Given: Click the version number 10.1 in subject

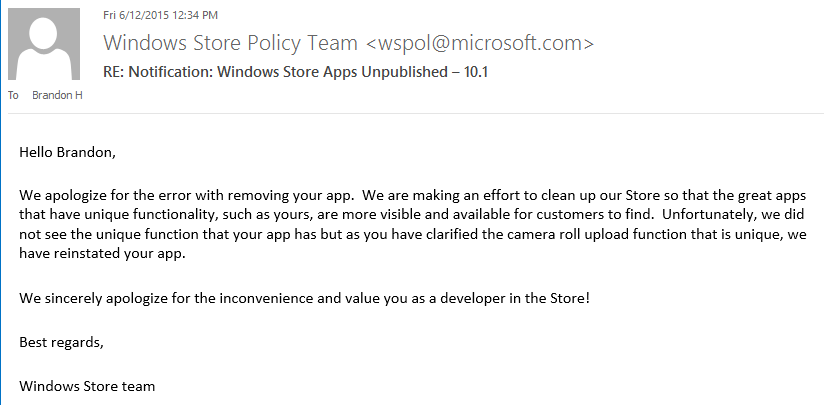Looking at the screenshot, I should point(476,72).
